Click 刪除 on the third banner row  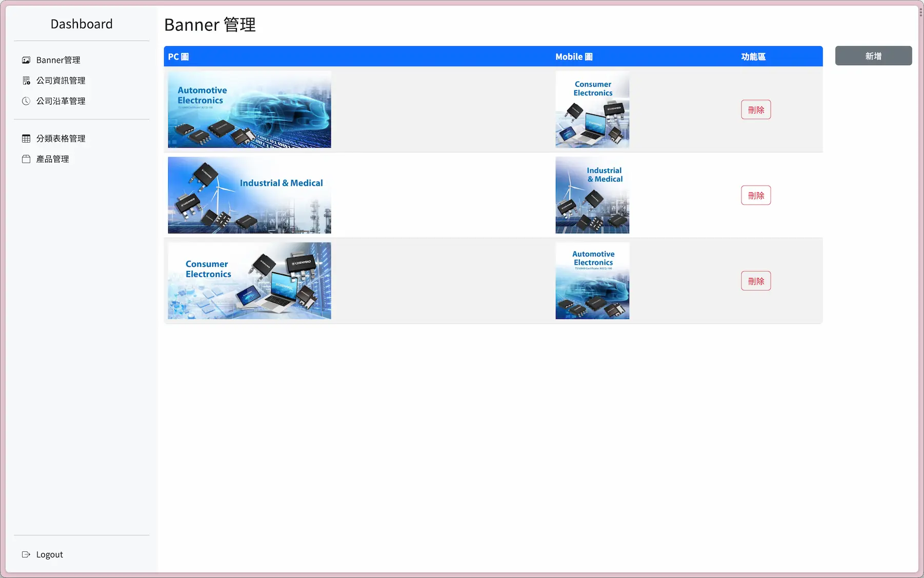click(756, 281)
